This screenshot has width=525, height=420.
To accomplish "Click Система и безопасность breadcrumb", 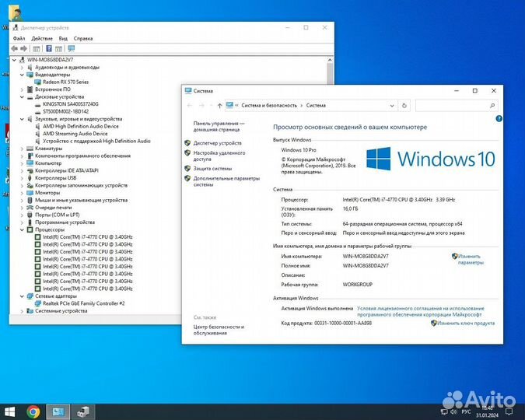I will tap(269, 106).
